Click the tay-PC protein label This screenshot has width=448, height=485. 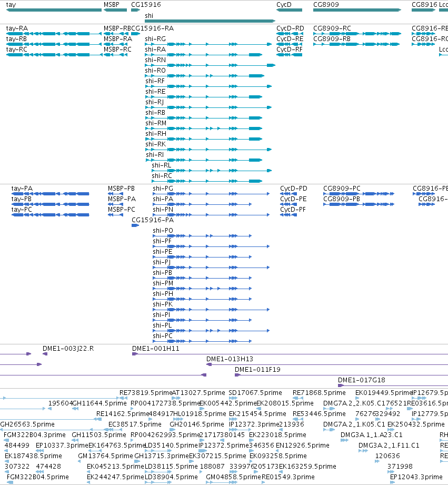22,210
